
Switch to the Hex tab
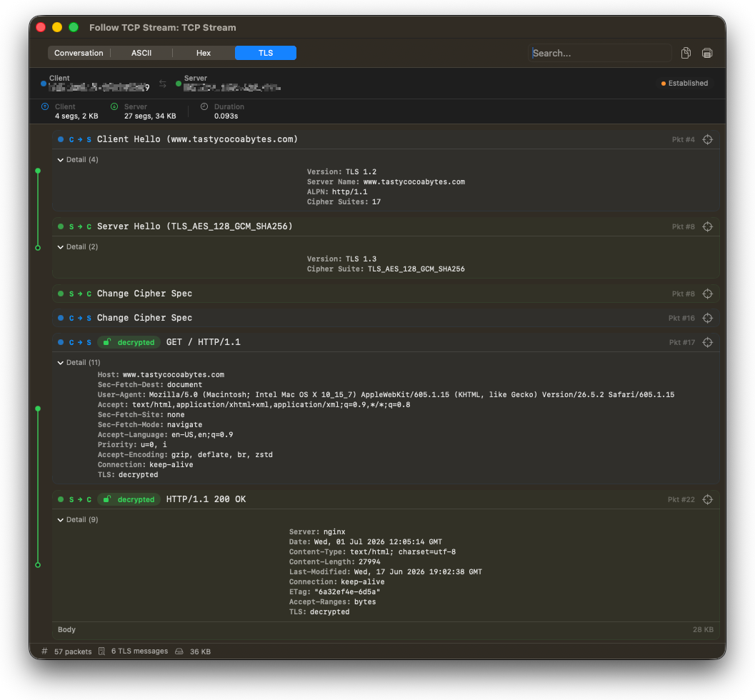pyautogui.click(x=203, y=53)
